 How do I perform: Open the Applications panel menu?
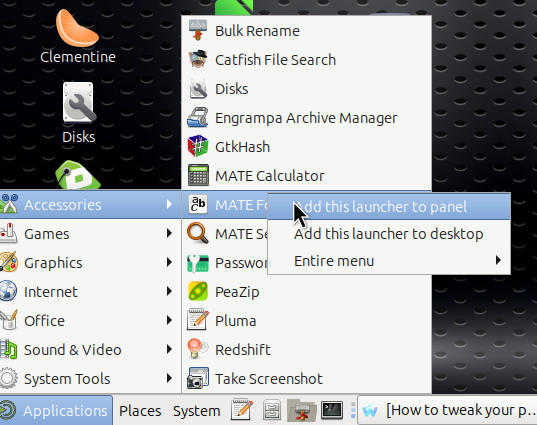tap(56, 410)
